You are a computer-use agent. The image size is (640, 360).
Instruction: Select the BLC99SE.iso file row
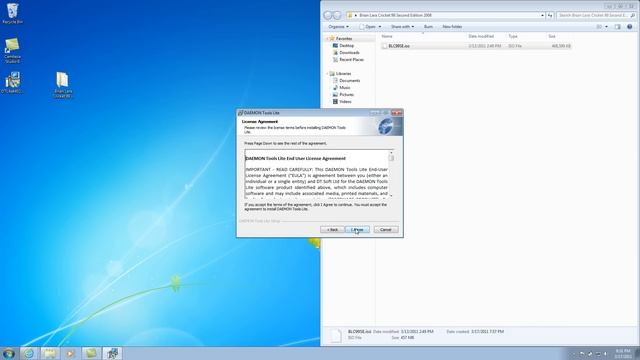[476, 46]
